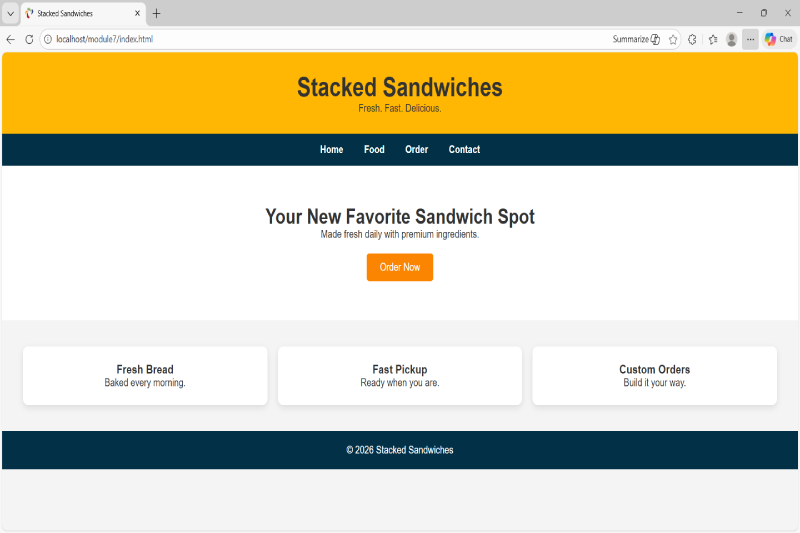Focus the localhost URL address field
800x533 pixels.
[x=300, y=39]
